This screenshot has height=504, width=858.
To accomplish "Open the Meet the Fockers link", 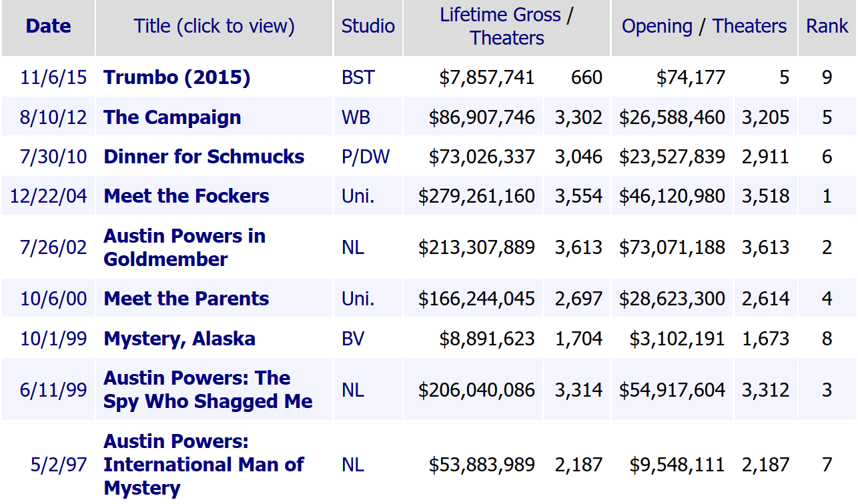I will tap(186, 196).
